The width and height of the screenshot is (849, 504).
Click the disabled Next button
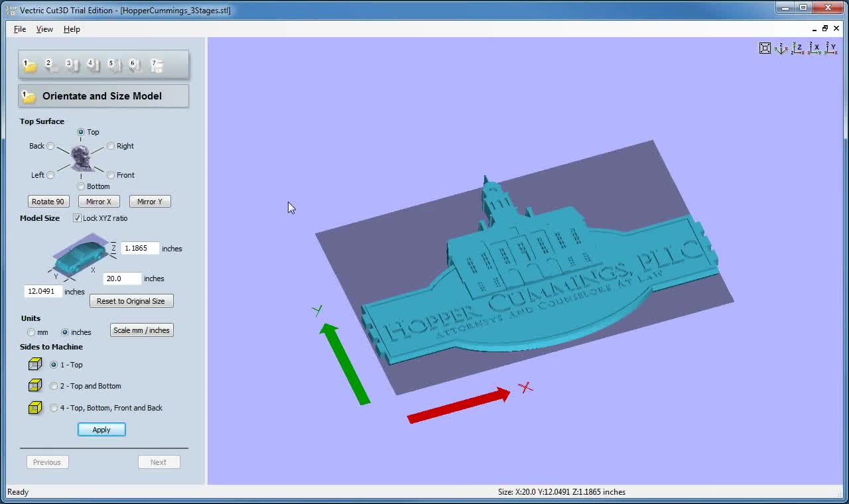[159, 462]
